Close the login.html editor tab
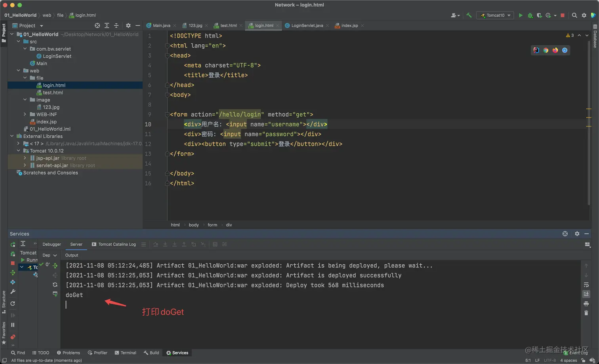 click(x=278, y=26)
